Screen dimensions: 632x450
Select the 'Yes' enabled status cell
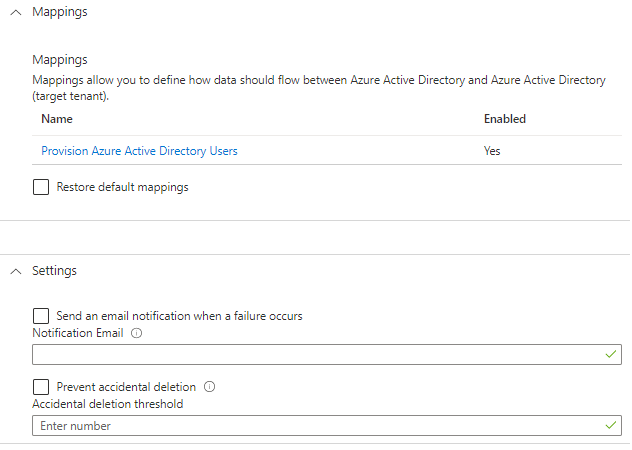click(x=492, y=151)
